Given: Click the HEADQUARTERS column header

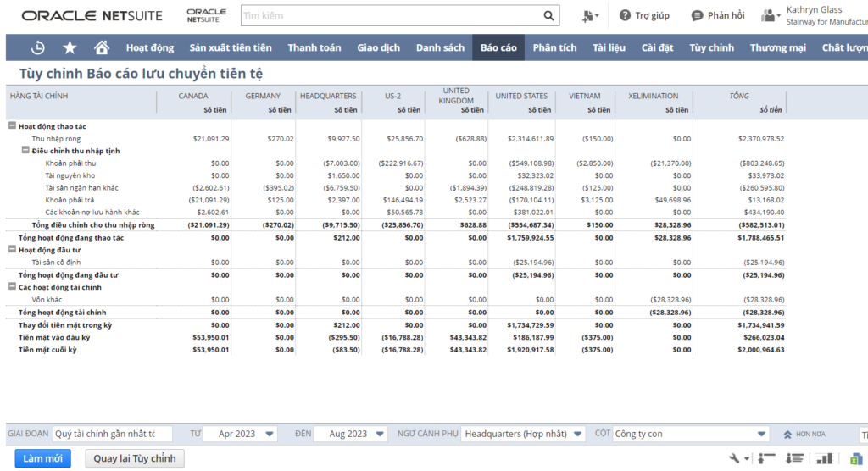Looking at the screenshot, I should click(328, 96).
